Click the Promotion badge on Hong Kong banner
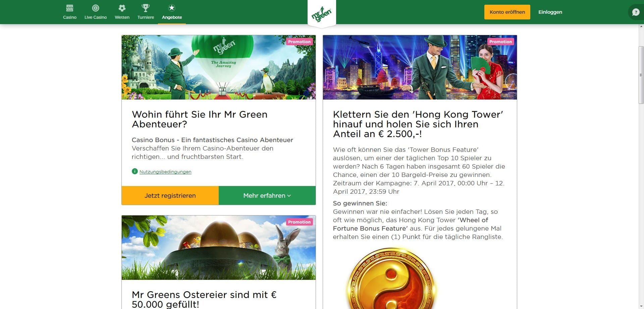 coord(500,42)
